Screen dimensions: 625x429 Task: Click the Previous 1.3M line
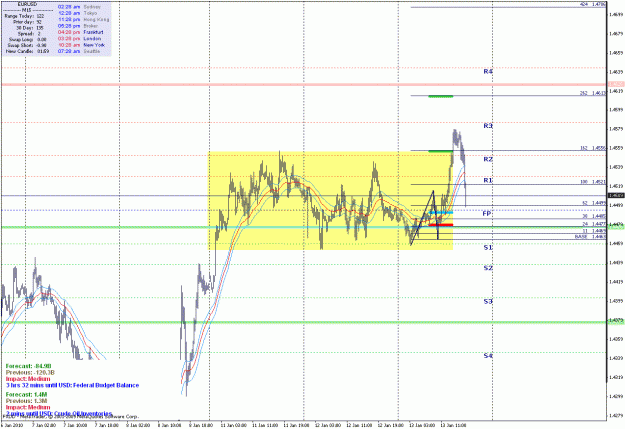26,401
